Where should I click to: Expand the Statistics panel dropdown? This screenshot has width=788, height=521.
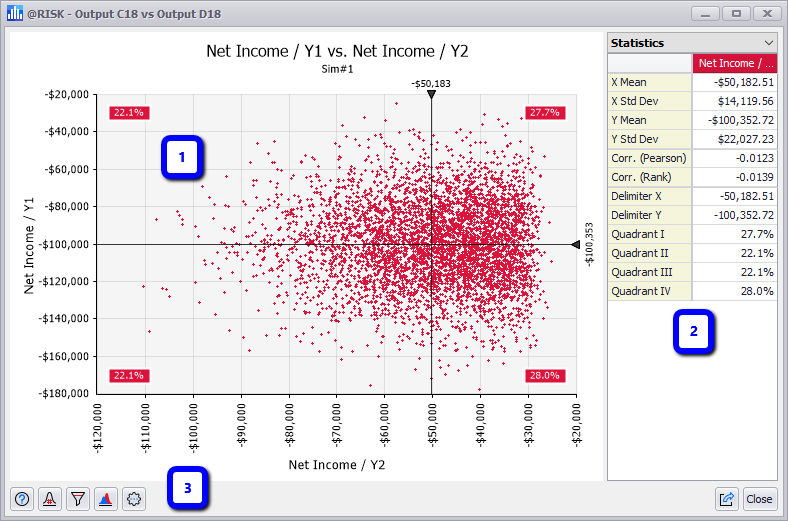coord(768,43)
